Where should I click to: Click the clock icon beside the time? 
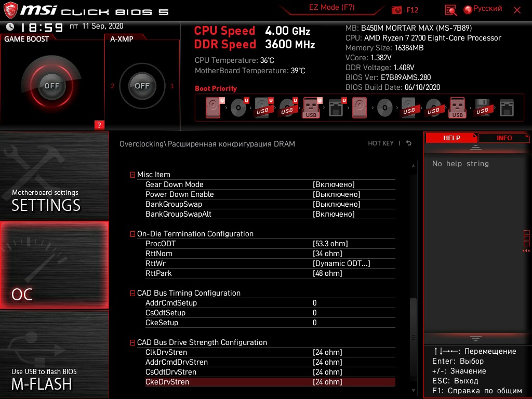click(10, 26)
